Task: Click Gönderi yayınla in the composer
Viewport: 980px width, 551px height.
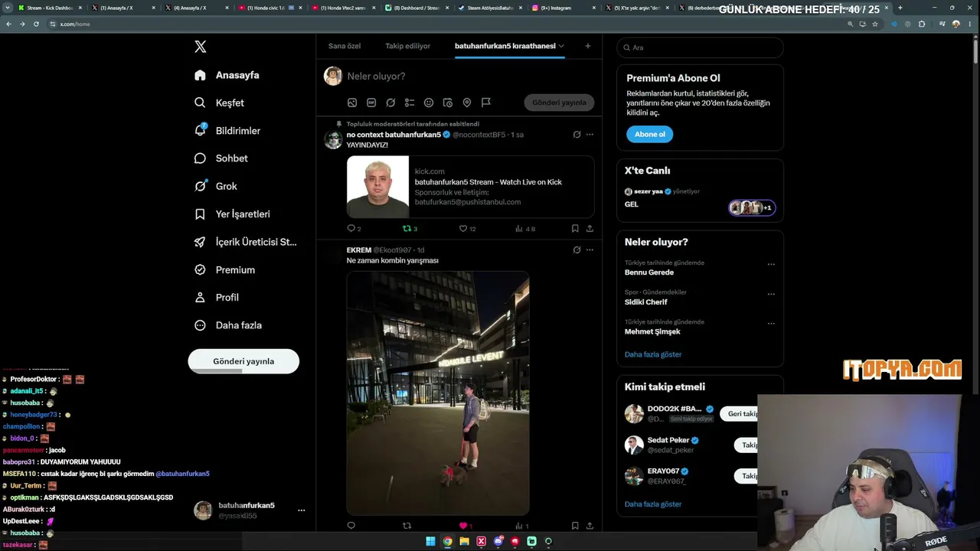Action: pyautogui.click(x=559, y=103)
